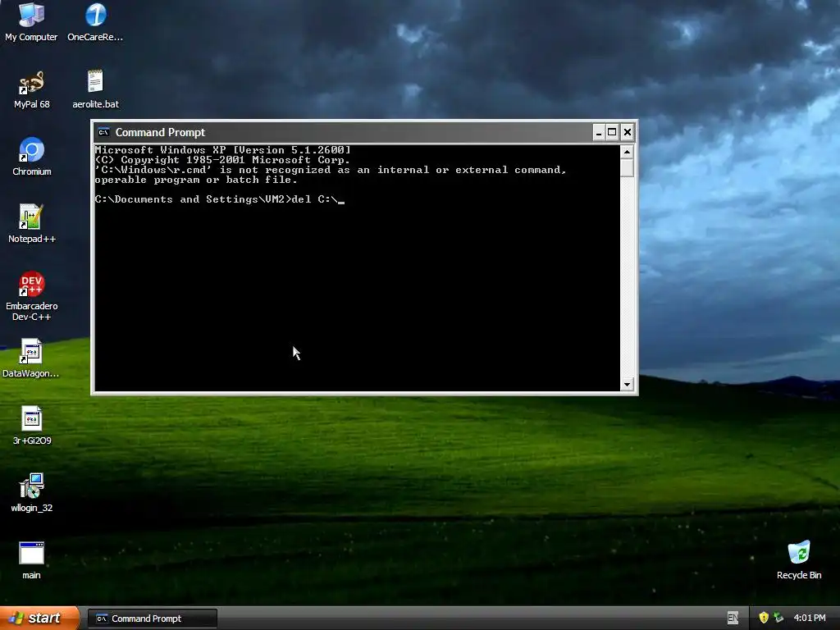Image resolution: width=840 pixels, height=630 pixels.
Task: Click the yellow security shield tray icon
Action: click(x=764, y=618)
